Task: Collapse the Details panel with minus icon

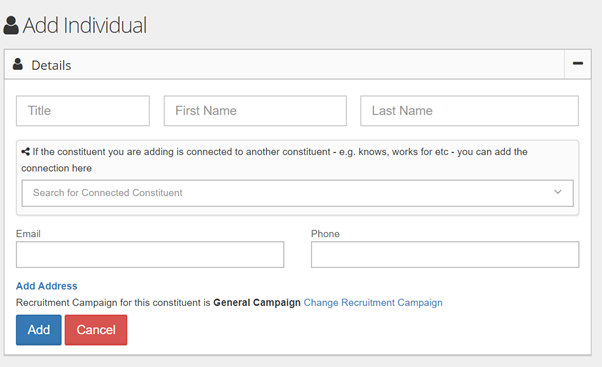Action: click(578, 64)
